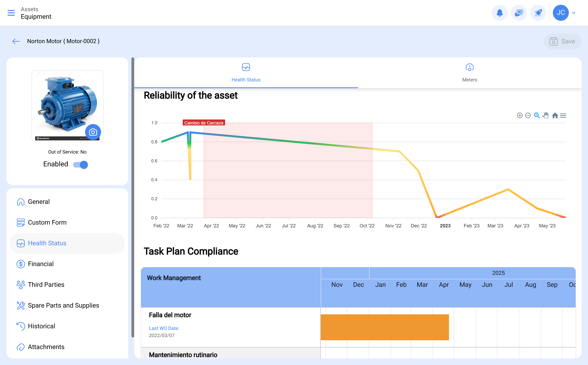Viewport: 588px width, 365px height.
Task: Click the Save button
Action: [x=563, y=41]
